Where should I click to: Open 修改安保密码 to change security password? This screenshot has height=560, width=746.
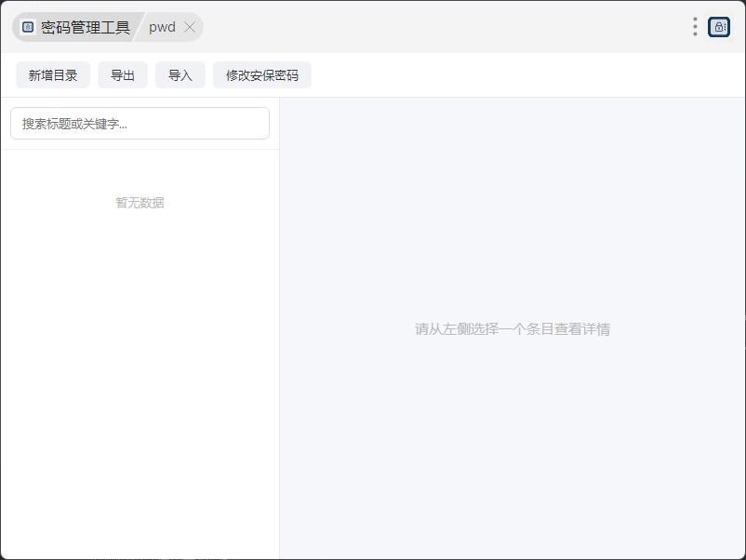coord(262,75)
